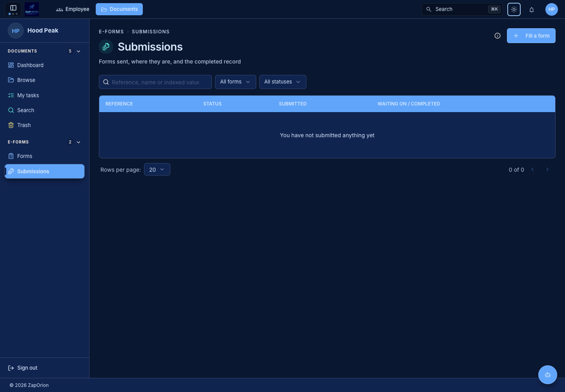
Task: Click the Hood Peak name in sidebar
Action: [43, 31]
